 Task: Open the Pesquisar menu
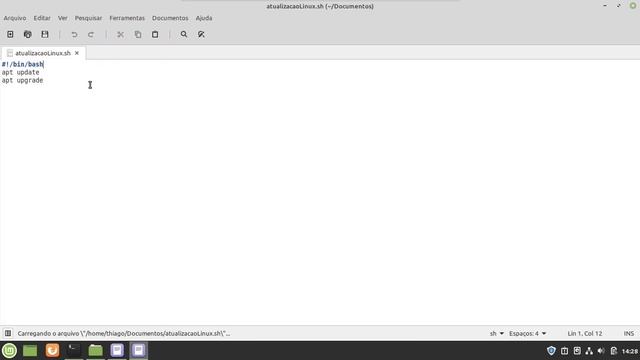pos(88,18)
